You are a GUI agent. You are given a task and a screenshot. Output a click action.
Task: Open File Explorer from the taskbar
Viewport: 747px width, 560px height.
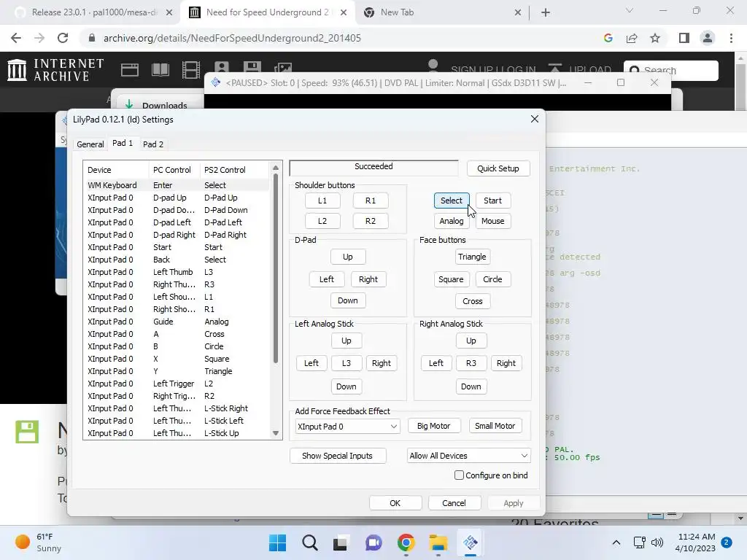[438, 542]
